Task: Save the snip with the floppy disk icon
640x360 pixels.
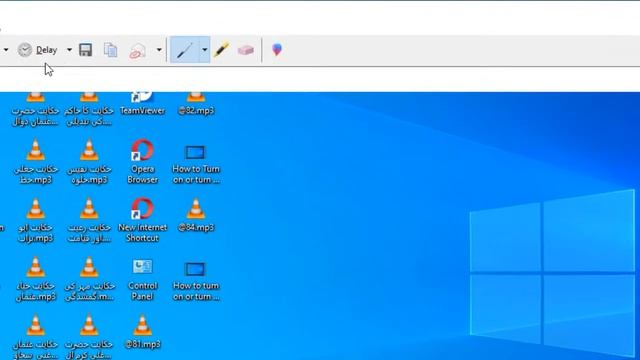Action: 85,50
